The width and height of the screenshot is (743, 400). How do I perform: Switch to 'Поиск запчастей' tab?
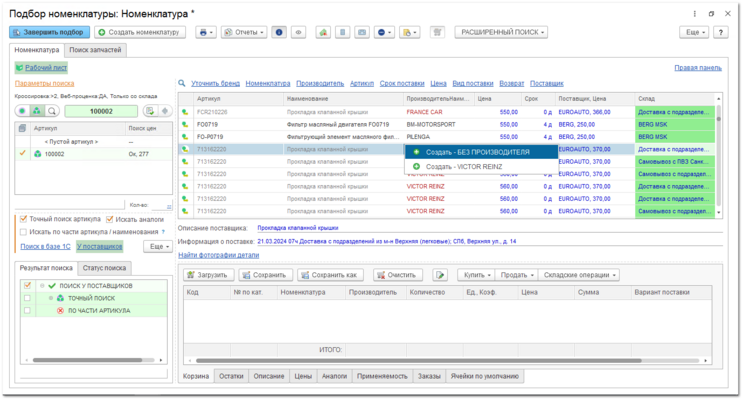95,50
